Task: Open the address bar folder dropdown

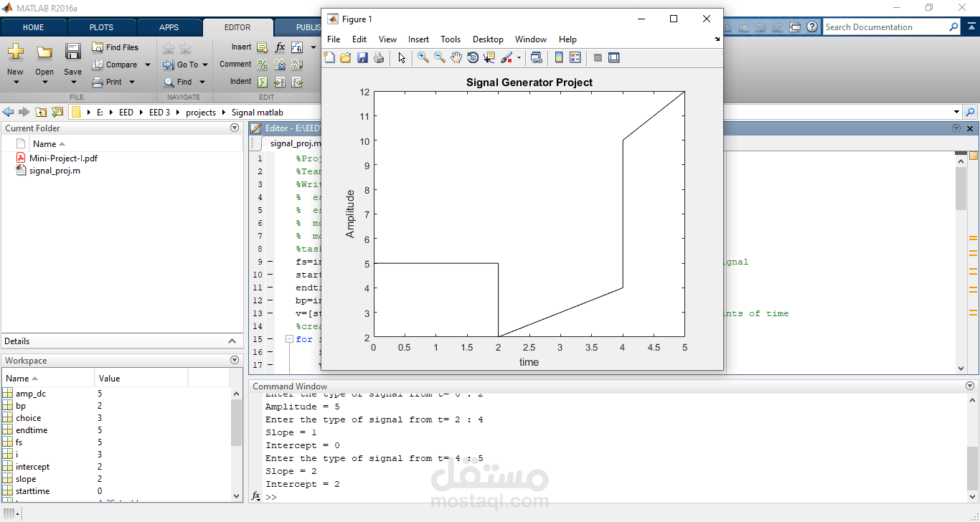Action: [957, 112]
